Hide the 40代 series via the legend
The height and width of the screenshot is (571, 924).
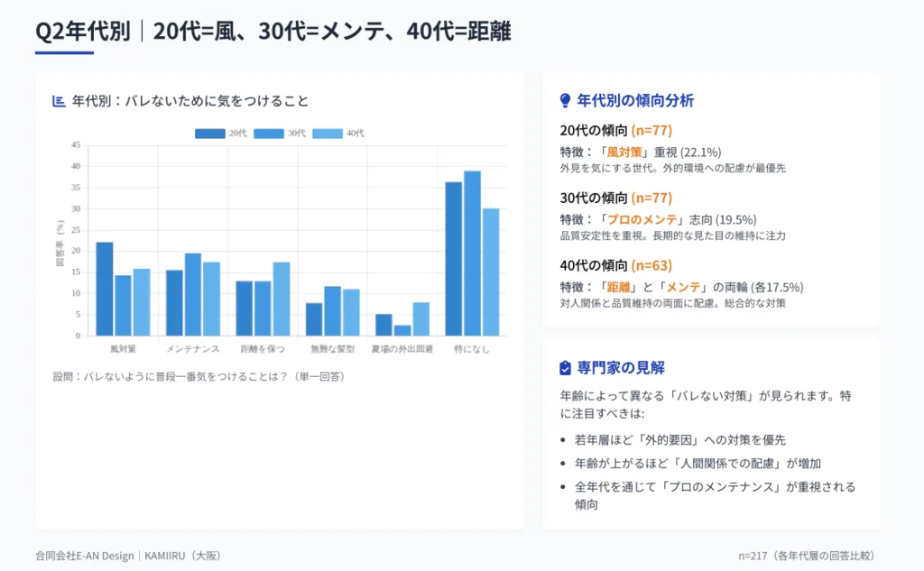click(x=338, y=134)
